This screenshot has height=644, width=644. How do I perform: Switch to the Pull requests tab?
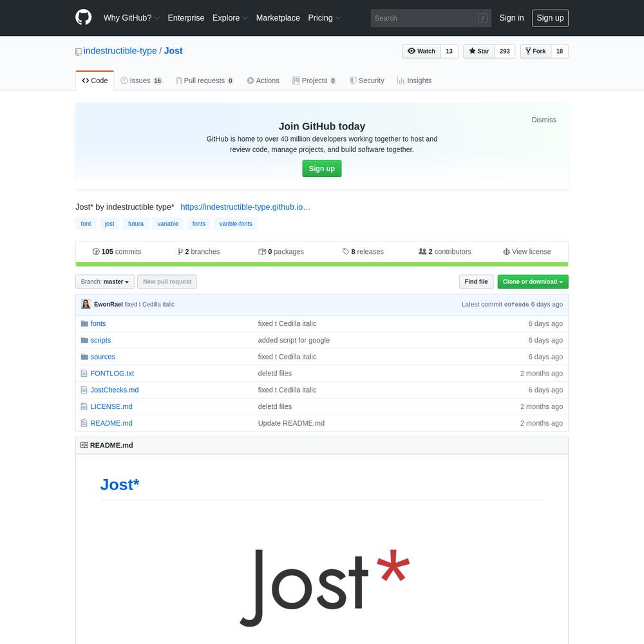pos(205,80)
